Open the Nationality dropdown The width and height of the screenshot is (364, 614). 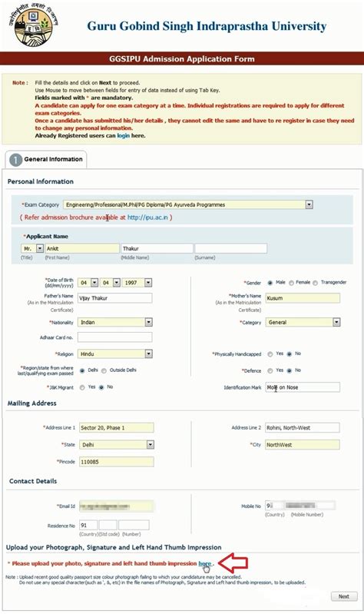tap(114, 322)
